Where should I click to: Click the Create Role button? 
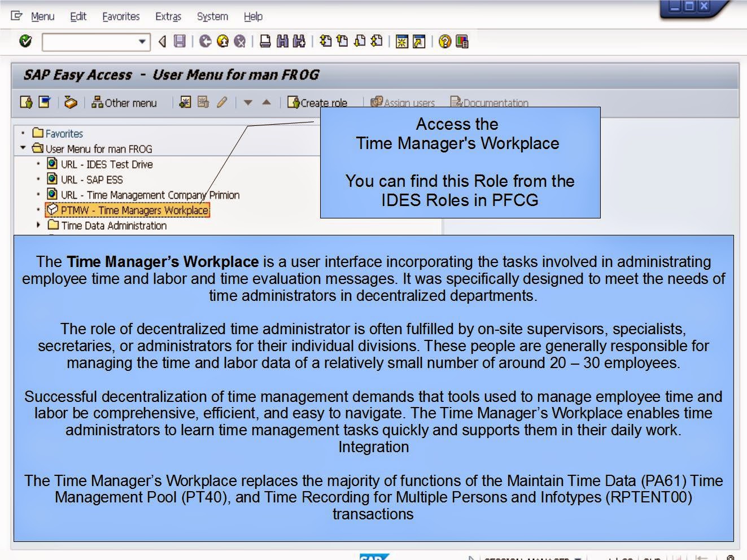[x=318, y=103]
